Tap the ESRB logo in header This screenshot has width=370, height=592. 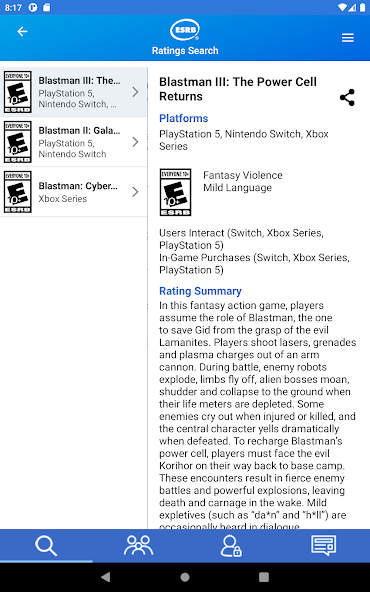point(185,30)
